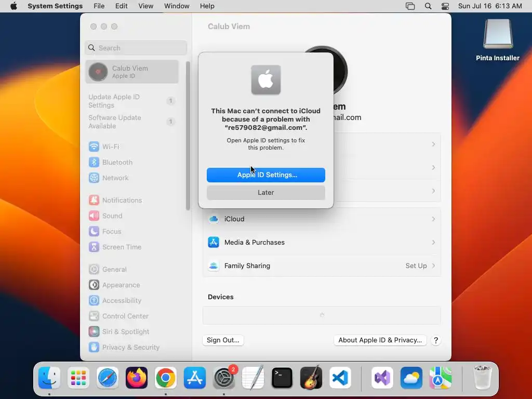
Task: Launch Google Chrome from the Dock
Action: 166,378
